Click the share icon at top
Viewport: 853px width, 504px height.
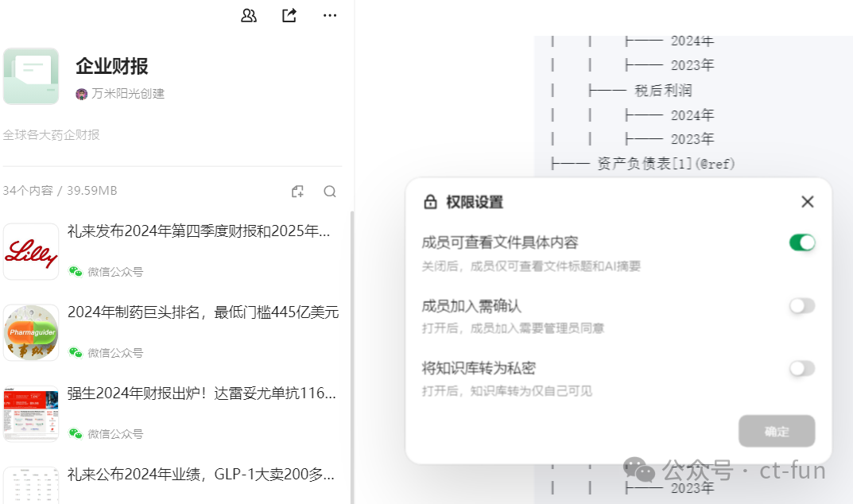point(289,15)
